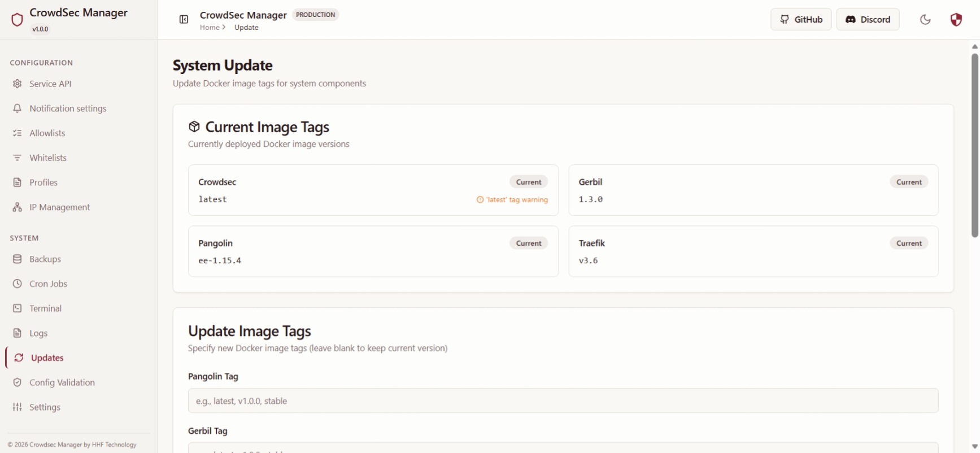Click the Backups database icon
Viewport: 980px width, 453px height.
pyautogui.click(x=18, y=259)
